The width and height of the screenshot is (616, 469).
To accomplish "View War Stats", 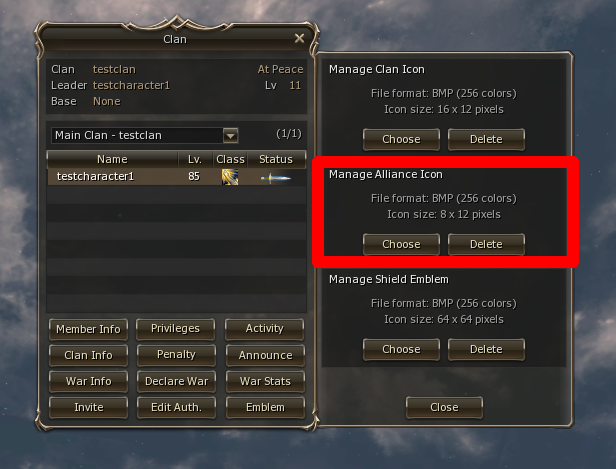I will [x=264, y=381].
